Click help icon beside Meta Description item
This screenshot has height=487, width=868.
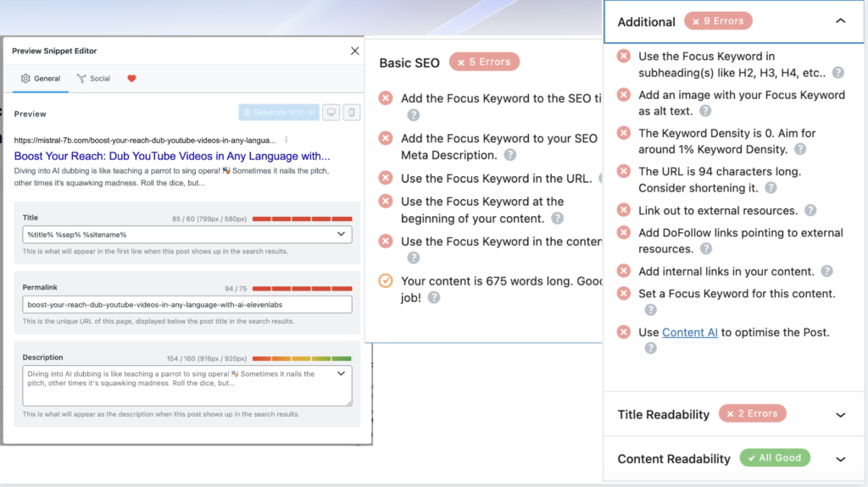(x=510, y=155)
